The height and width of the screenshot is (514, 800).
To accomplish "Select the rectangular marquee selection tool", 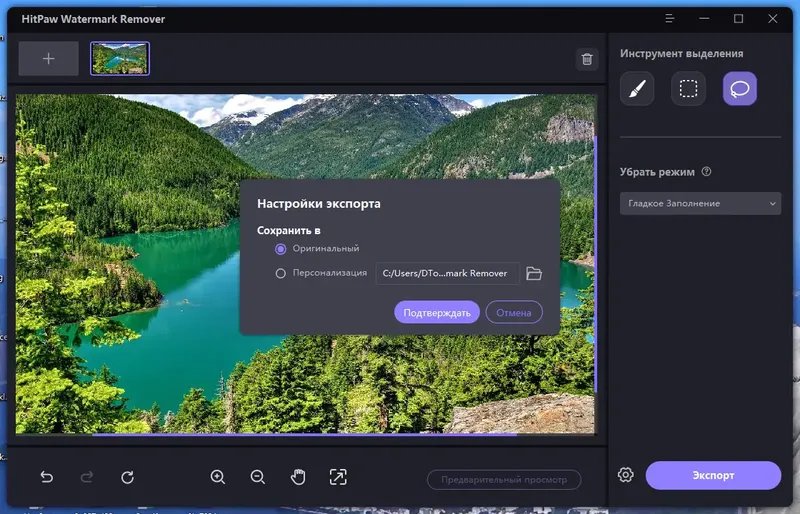I will (x=688, y=89).
